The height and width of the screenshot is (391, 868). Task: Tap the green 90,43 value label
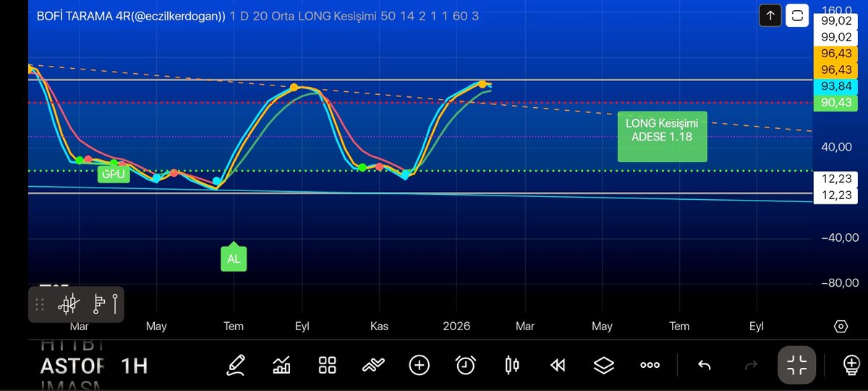coord(835,102)
